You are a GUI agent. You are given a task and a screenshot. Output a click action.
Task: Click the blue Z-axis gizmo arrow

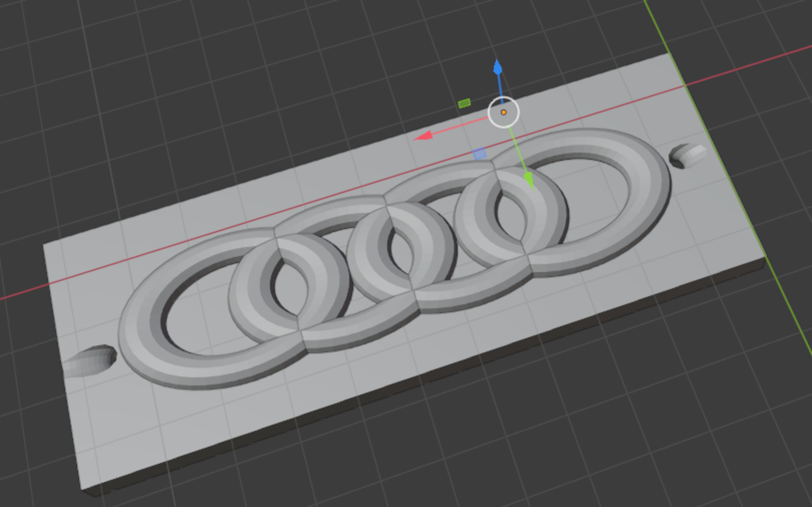pos(498,68)
